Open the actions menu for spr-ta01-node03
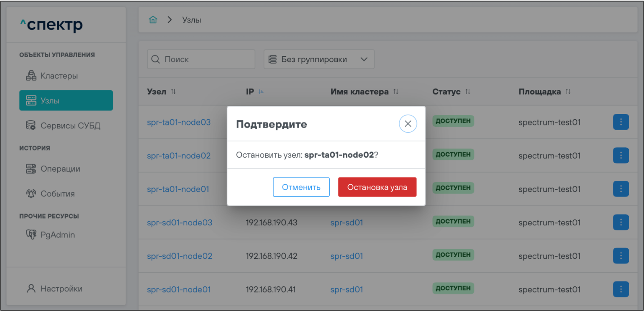The height and width of the screenshot is (311, 644). pos(621,122)
